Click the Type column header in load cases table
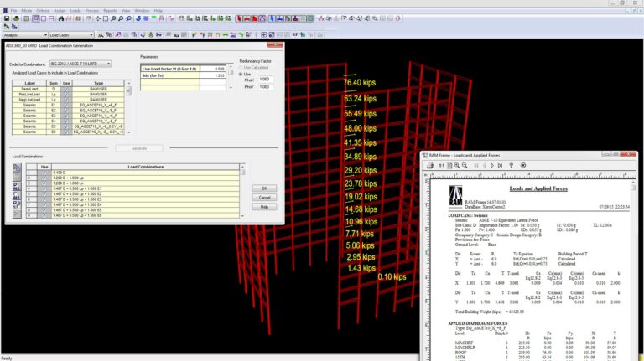 [x=99, y=83]
